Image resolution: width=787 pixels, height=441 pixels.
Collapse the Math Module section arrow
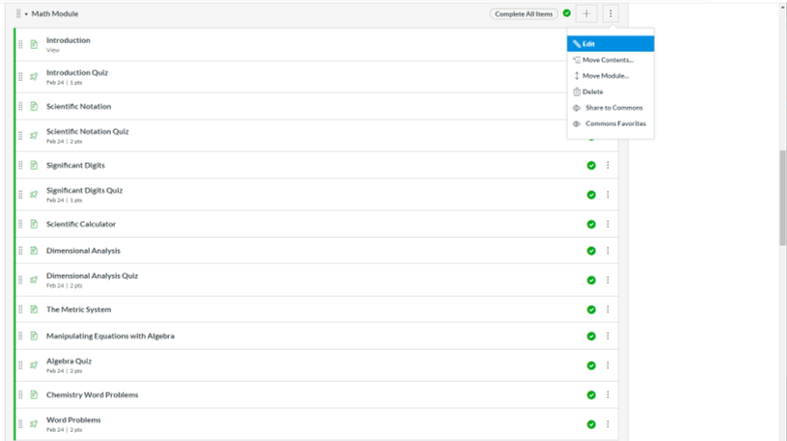[26, 14]
